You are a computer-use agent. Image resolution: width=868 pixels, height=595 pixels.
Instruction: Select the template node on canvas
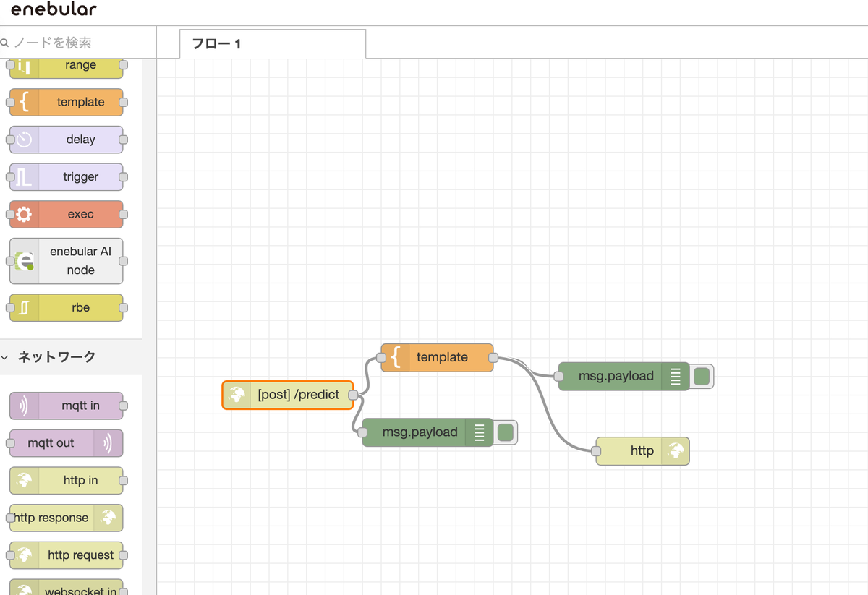tap(437, 357)
